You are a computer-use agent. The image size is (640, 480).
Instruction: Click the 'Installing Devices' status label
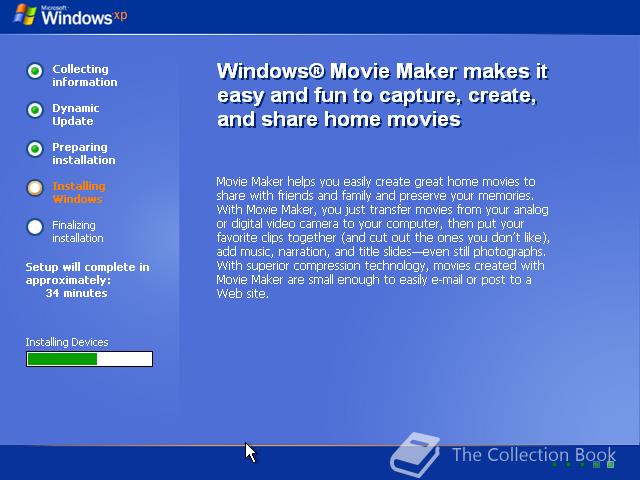pyautogui.click(x=67, y=342)
